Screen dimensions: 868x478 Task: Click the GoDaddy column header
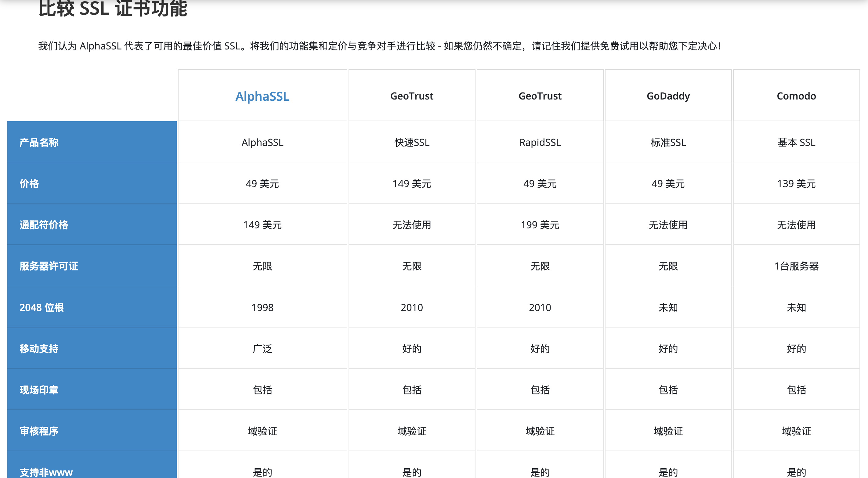pos(668,96)
